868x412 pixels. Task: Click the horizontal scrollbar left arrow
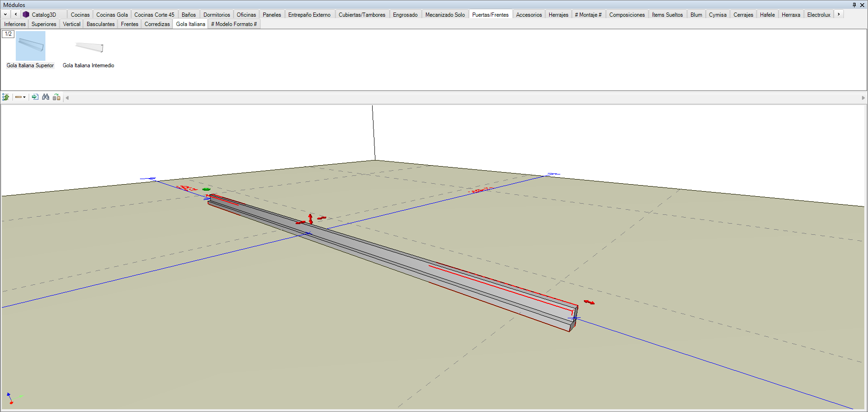(68, 97)
